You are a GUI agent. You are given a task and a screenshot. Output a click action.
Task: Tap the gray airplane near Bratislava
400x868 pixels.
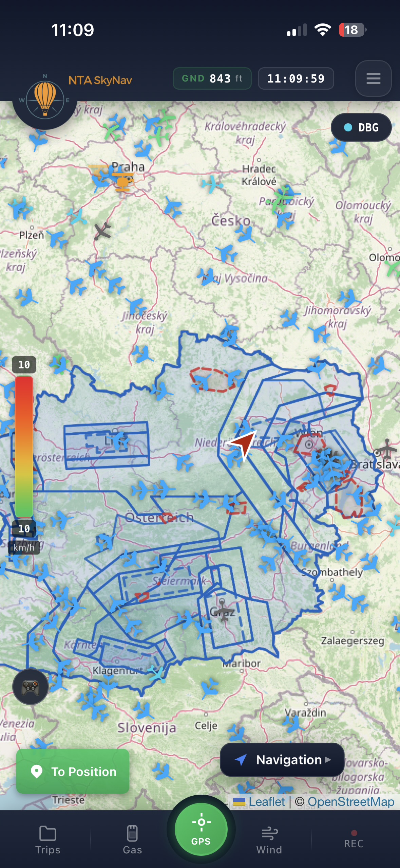[386, 449]
